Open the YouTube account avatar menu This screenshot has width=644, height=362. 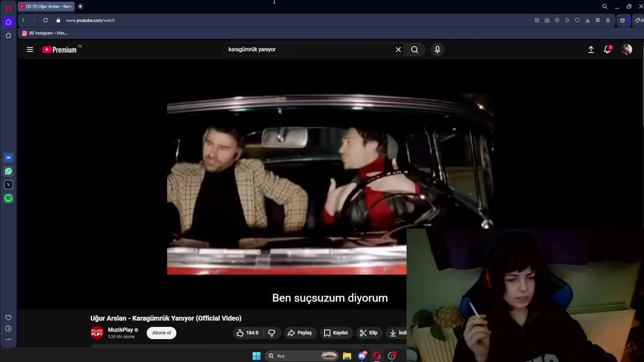pos(626,49)
